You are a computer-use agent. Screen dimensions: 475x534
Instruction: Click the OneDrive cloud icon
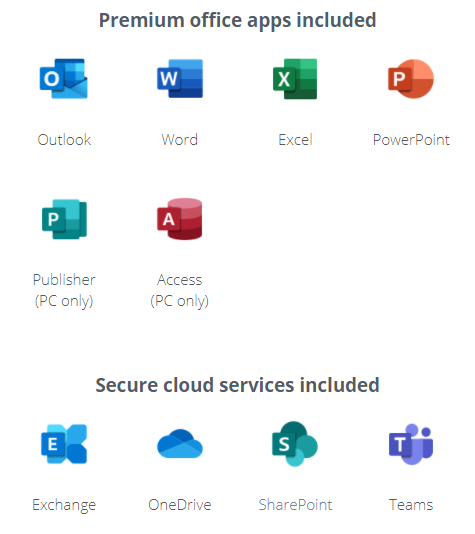tap(180, 444)
